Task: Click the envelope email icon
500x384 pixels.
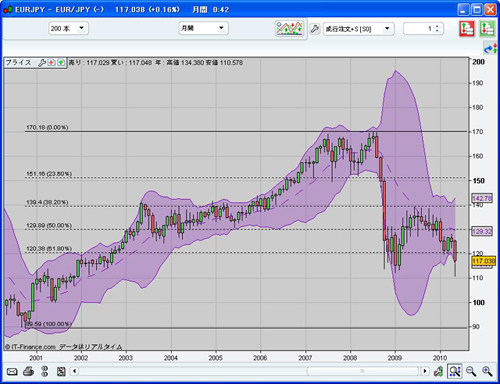Action: (x=12, y=371)
